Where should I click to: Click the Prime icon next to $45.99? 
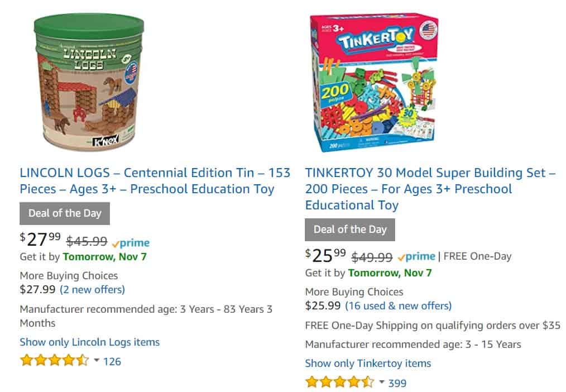point(131,243)
